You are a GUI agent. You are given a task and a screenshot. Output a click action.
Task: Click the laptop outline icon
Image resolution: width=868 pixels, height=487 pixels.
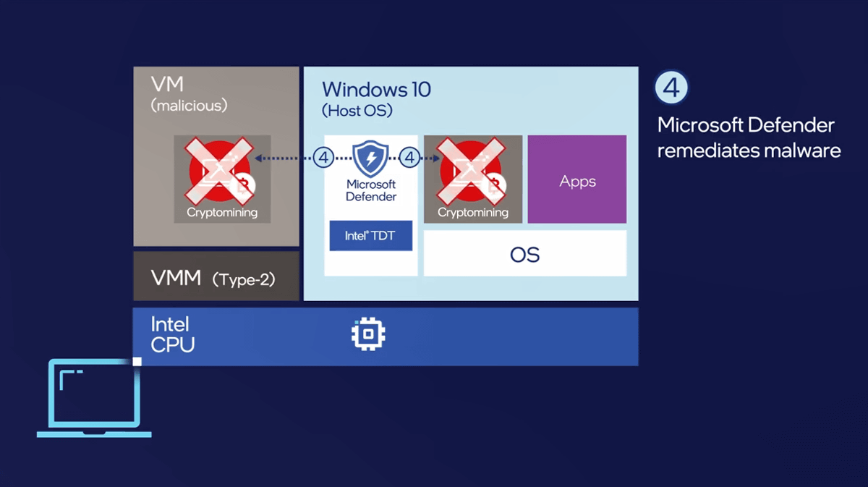click(94, 397)
